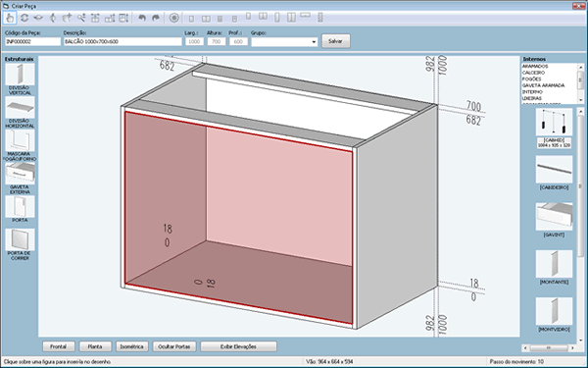The image size is (588, 368).
Task: Choose the Porta de Correr sliding door
Action: click(x=20, y=244)
